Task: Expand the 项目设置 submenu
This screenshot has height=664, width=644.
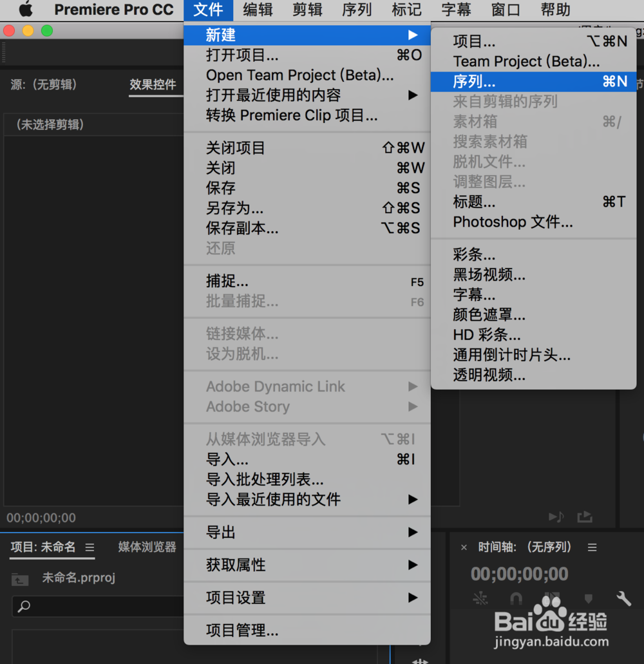Action: click(x=307, y=598)
